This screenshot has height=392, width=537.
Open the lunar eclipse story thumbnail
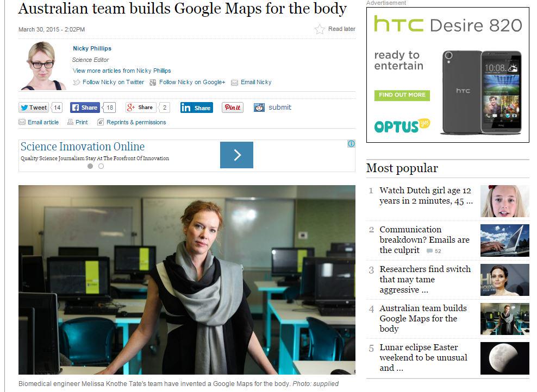505,358
